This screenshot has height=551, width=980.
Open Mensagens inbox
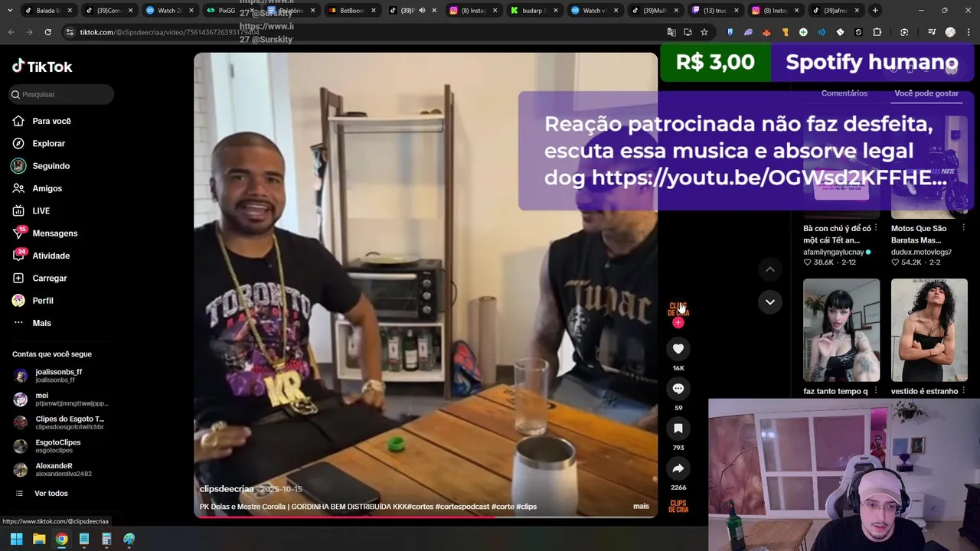54,233
